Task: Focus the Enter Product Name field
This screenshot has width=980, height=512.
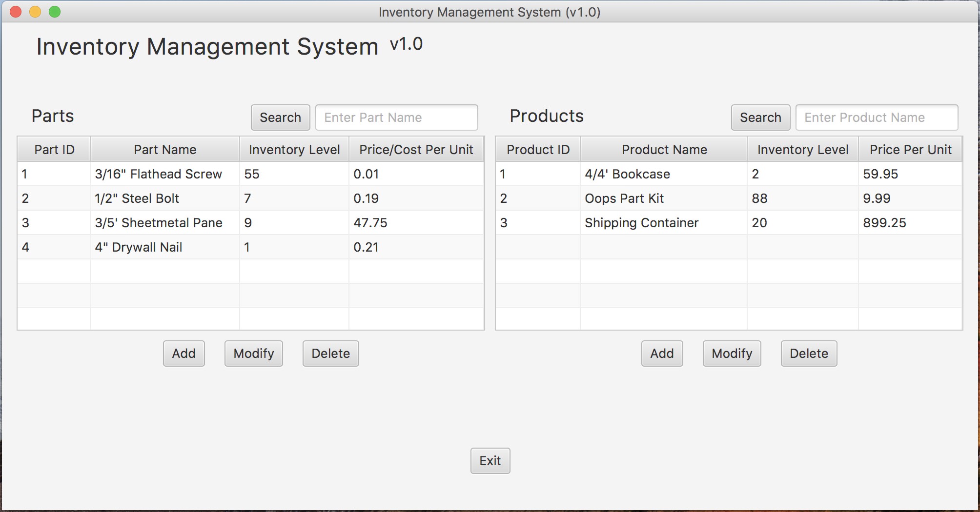Action: [x=877, y=118]
